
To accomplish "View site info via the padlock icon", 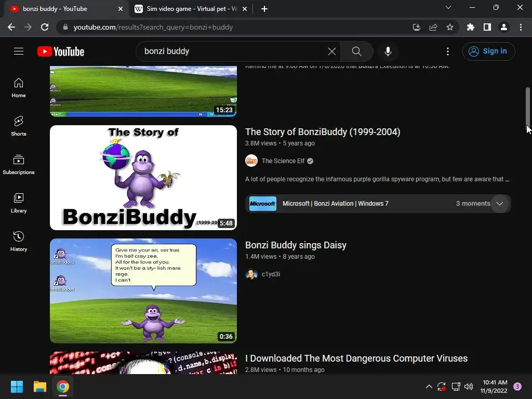I will tap(65, 27).
